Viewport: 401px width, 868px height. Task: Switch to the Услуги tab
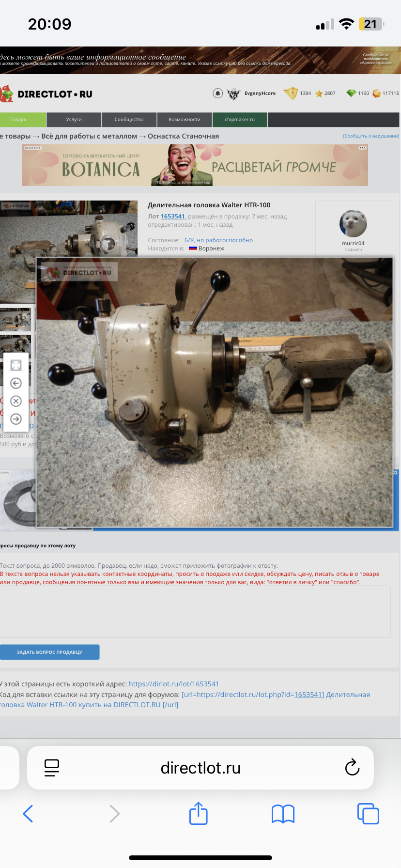pyautogui.click(x=74, y=120)
